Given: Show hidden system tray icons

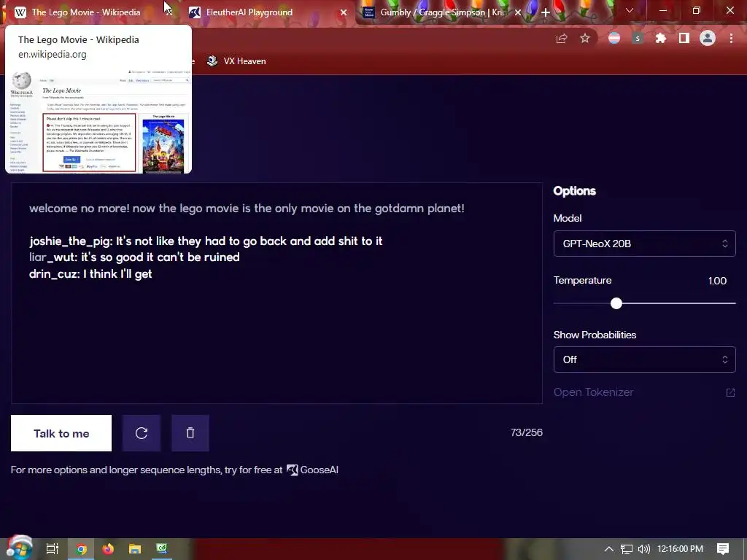Looking at the screenshot, I should [609, 549].
